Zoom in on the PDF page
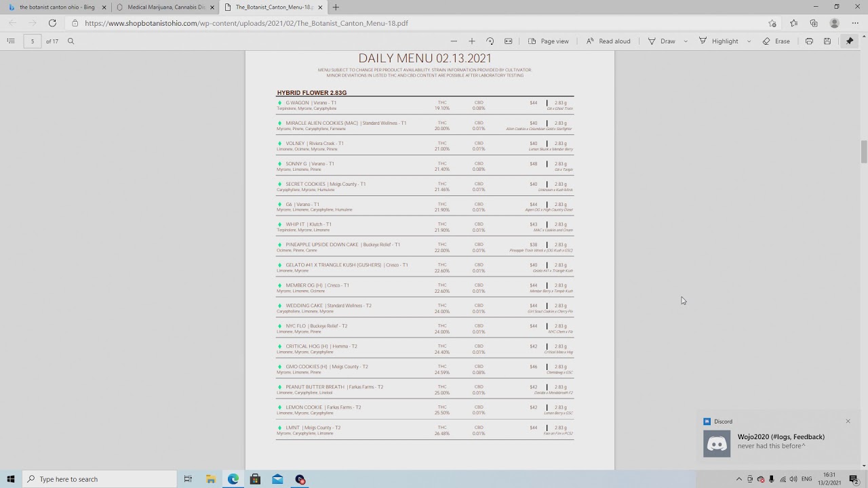The width and height of the screenshot is (868, 488). pos(472,41)
